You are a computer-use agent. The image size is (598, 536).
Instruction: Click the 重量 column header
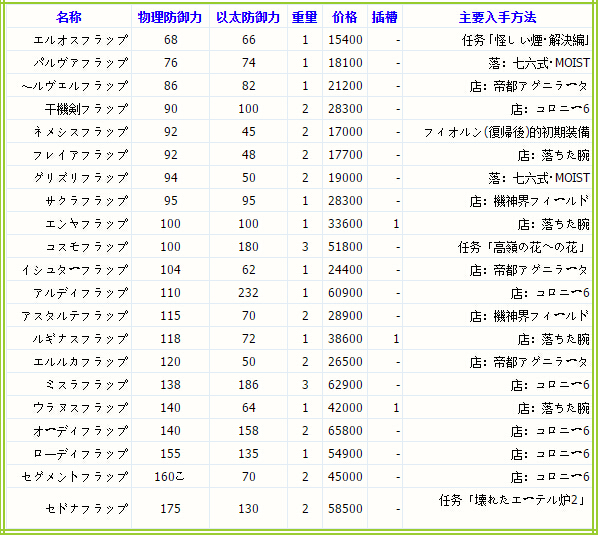click(305, 17)
